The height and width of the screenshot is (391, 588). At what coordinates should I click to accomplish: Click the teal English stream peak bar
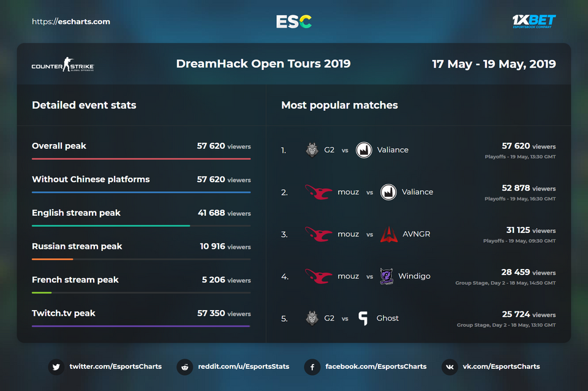tap(111, 226)
